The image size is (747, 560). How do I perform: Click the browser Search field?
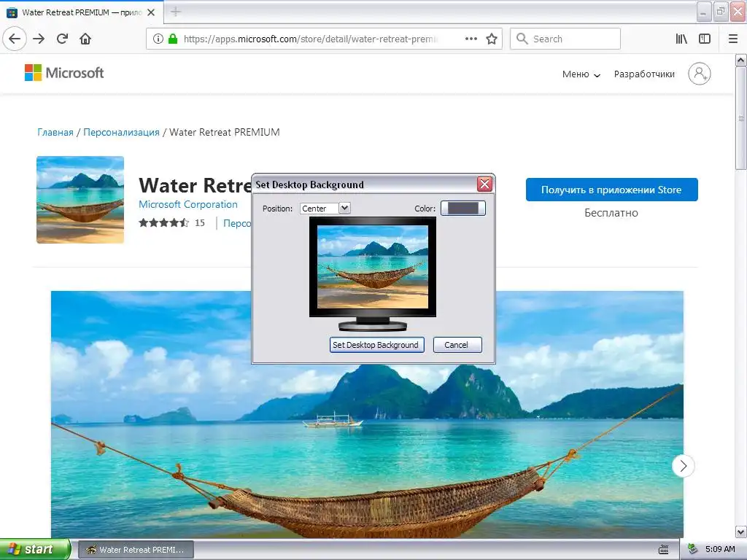[565, 39]
